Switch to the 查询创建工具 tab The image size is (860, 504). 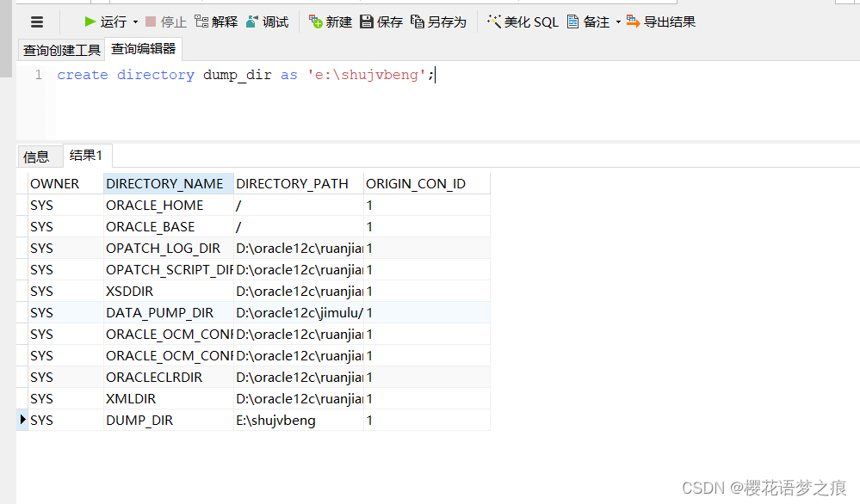pos(61,50)
